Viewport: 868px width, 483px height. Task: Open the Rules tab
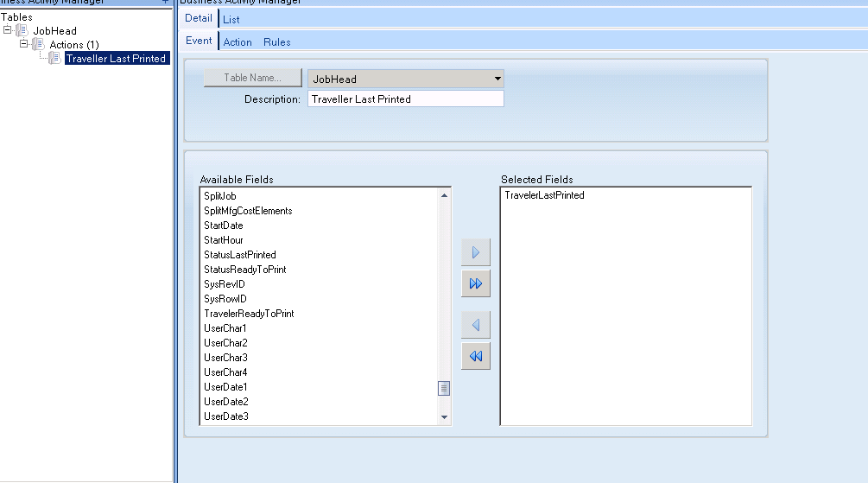tap(276, 42)
